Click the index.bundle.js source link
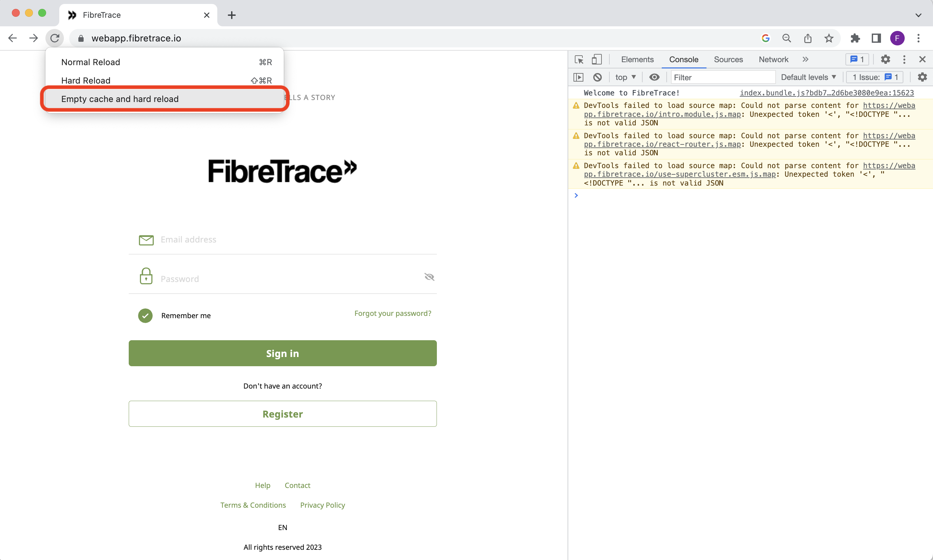933x560 pixels. coord(827,93)
